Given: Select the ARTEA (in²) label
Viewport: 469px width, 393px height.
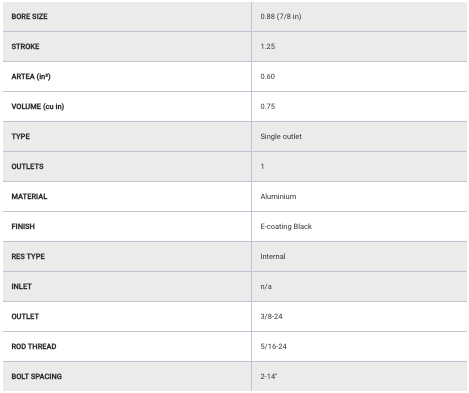Looking at the screenshot, I should (x=31, y=76).
